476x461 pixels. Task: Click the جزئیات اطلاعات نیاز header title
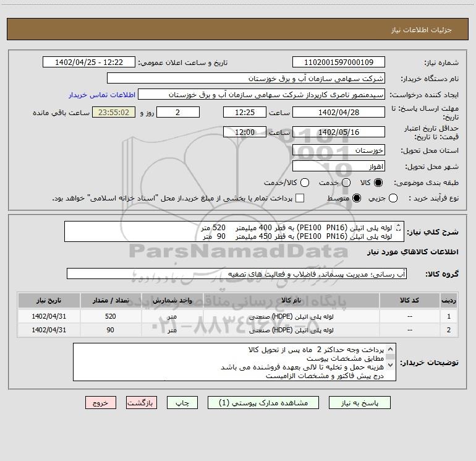pos(422,30)
